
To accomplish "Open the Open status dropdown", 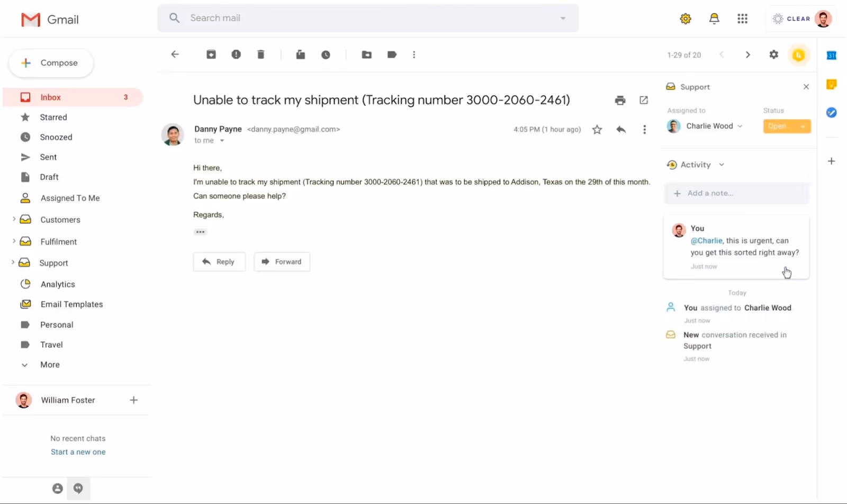I will 787,126.
